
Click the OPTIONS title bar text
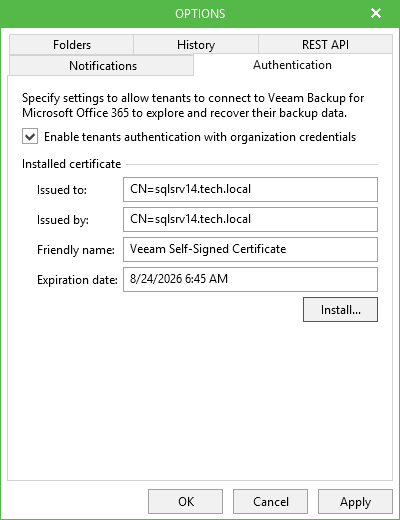click(x=200, y=14)
